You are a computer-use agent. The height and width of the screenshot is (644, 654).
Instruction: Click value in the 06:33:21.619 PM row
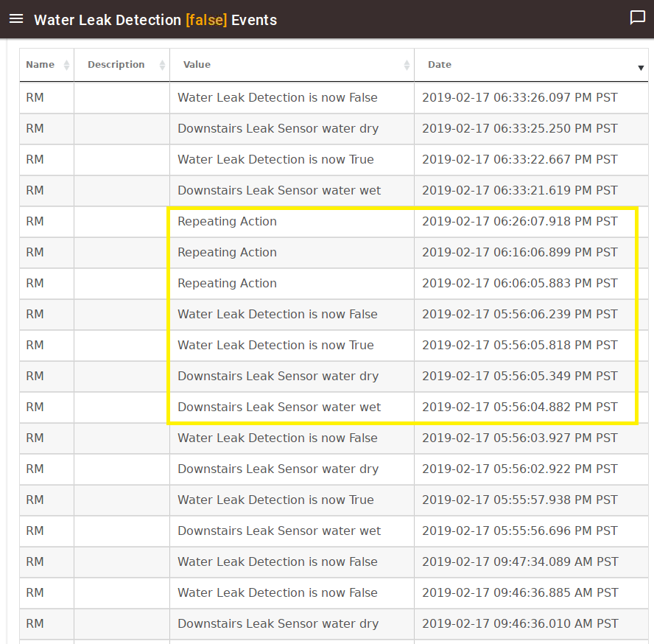(279, 190)
